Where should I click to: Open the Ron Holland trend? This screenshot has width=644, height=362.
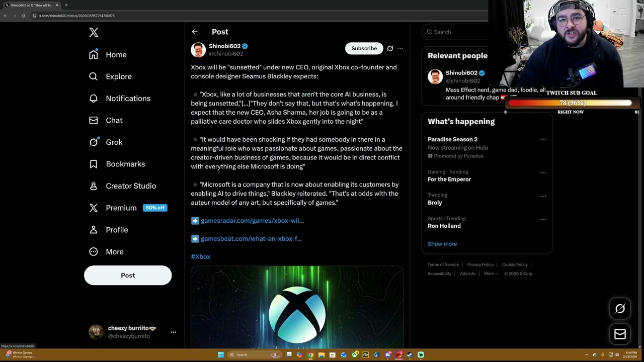click(444, 226)
